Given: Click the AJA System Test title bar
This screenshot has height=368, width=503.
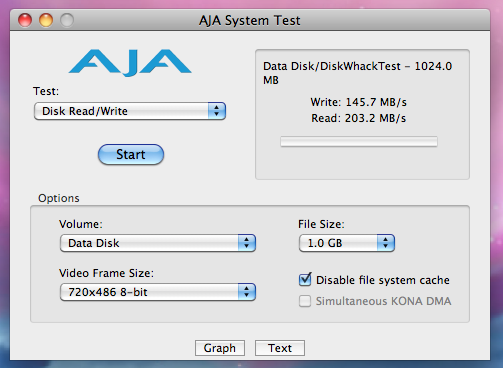Looking at the screenshot, I should pyautogui.click(x=250, y=20).
